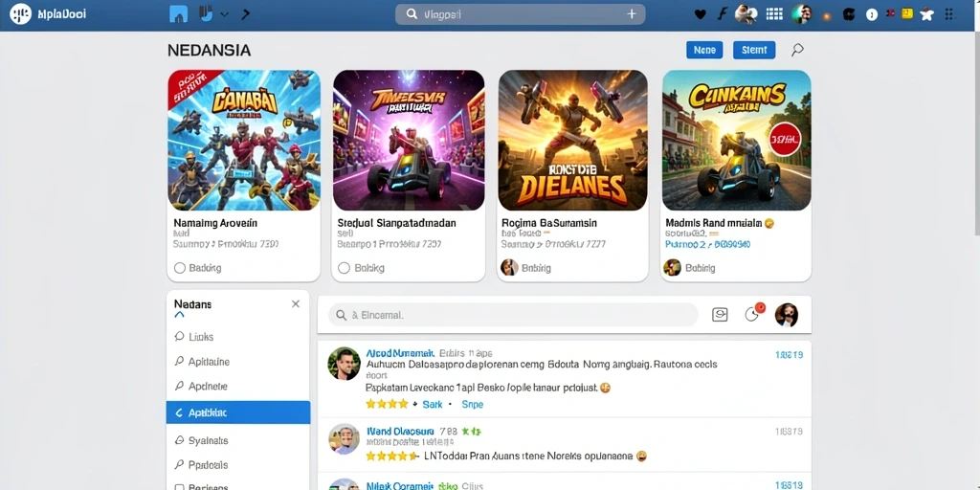Click the italic f icon in top bar
Viewport: 980px width, 490px height.
(x=722, y=13)
